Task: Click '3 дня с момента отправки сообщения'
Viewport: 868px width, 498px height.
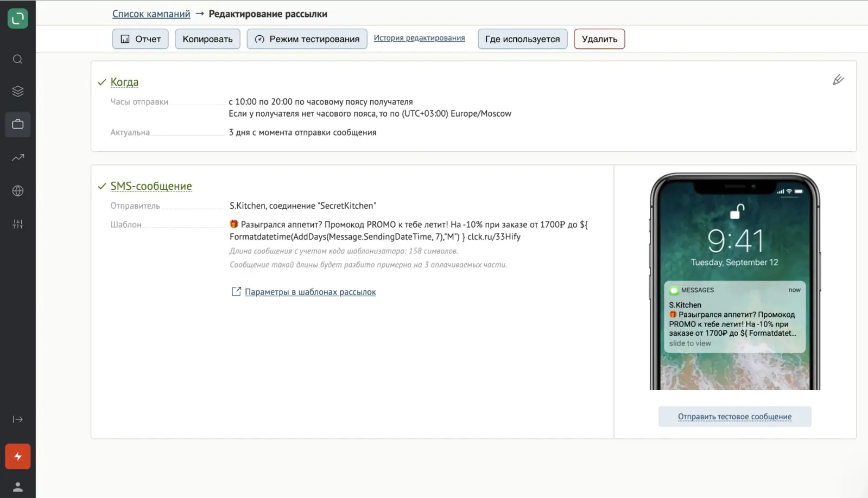Action: (x=302, y=132)
